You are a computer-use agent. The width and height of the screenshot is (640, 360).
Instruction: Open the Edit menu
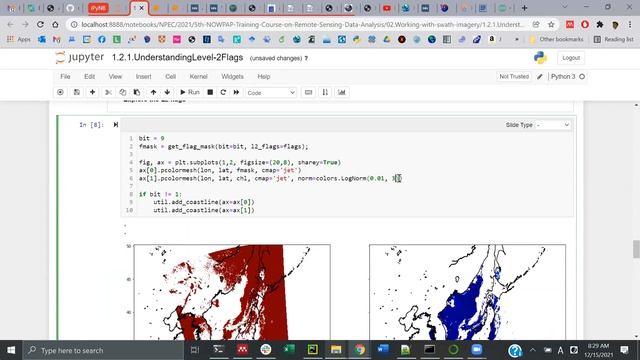coord(89,76)
